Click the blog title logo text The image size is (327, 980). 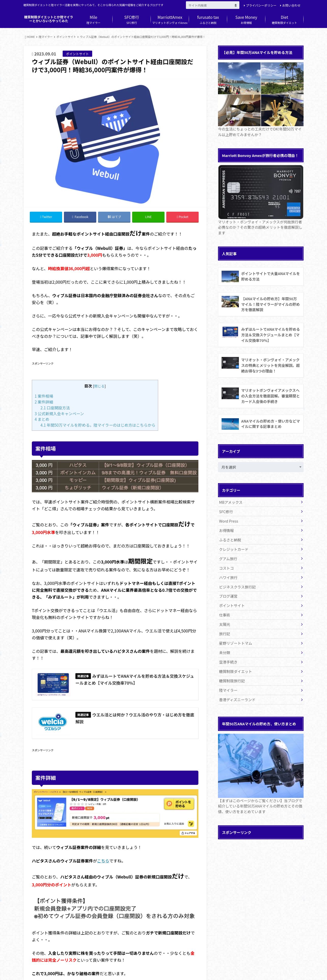pyautogui.click(x=48, y=19)
